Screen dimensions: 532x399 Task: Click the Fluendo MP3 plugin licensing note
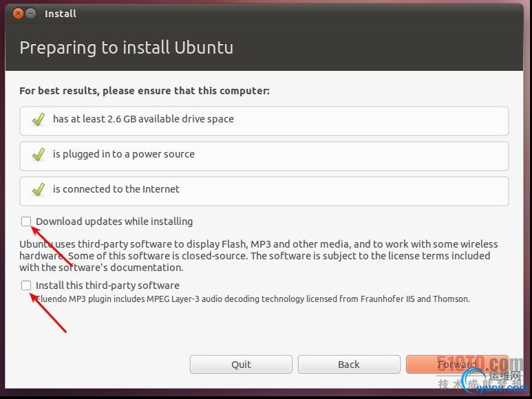pyautogui.click(x=253, y=299)
